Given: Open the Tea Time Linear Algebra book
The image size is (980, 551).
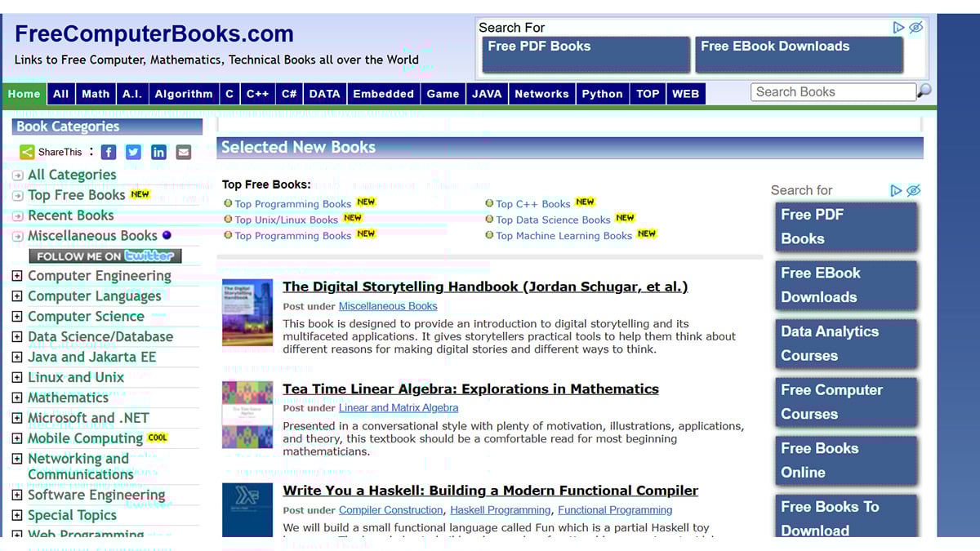Looking at the screenshot, I should click(471, 389).
